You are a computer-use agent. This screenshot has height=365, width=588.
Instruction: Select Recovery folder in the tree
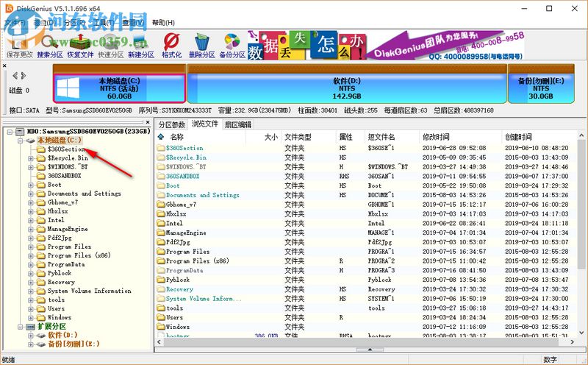[61, 282]
